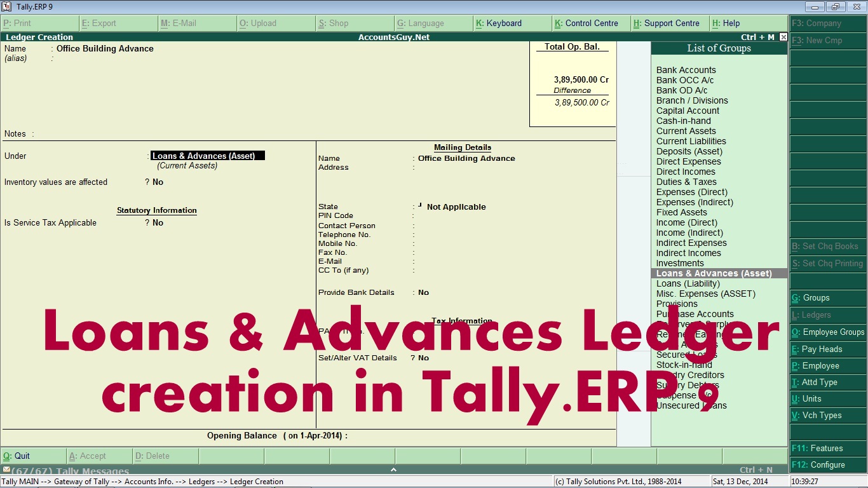Viewport: 868px width, 488px height.
Task: Select 'Bank Accounts' in List of Groups
Action: pos(686,71)
